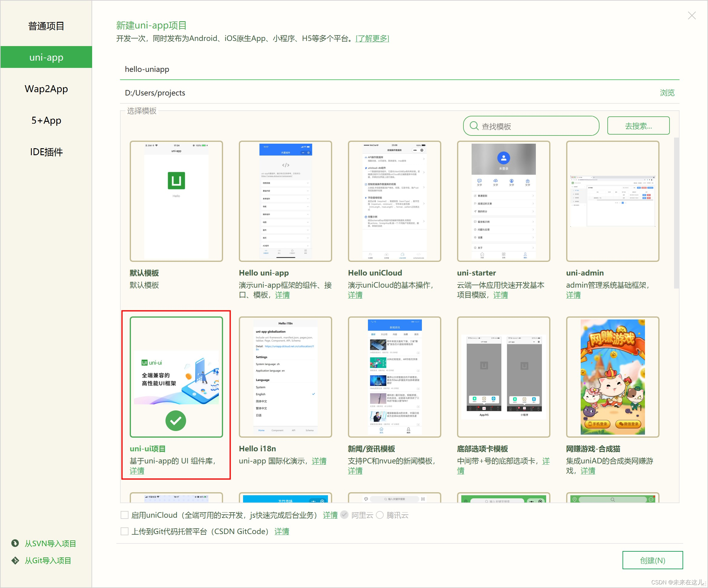Edit the project path D:/Users/projects
Image resolution: width=708 pixels, height=588 pixels.
(388, 93)
